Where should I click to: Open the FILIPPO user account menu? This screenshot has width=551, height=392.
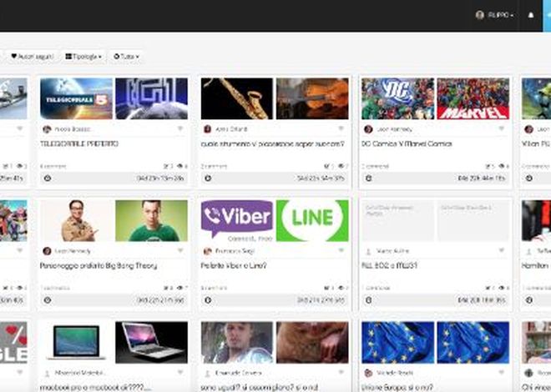click(x=495, y=15)
